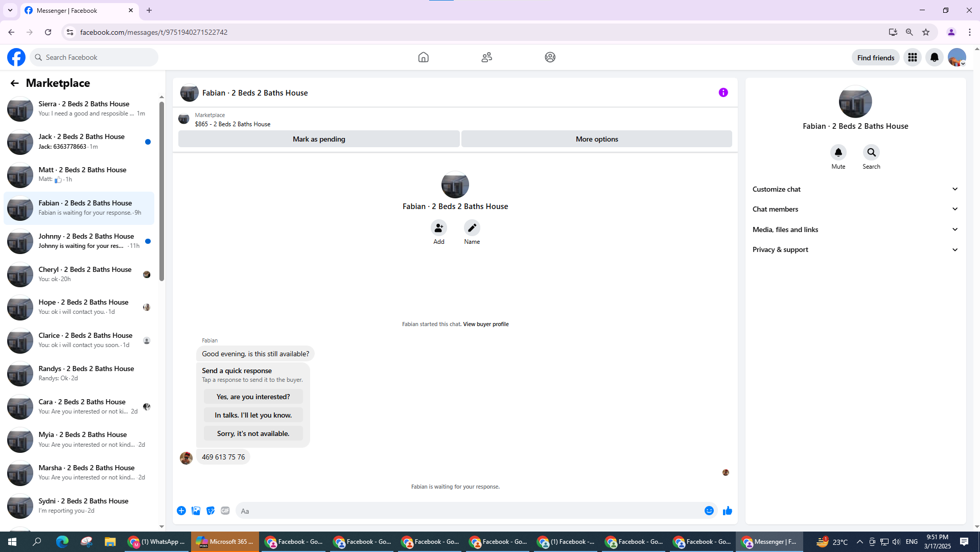The image size is (980, 552).
Task: Open the Randys conversation
Action: pyautogui.click(x=79, y=374)
